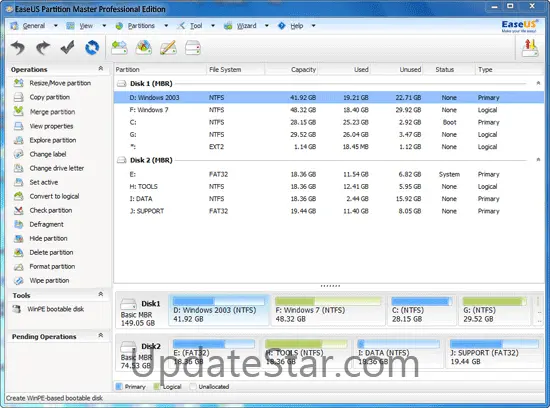
Task: Collapse the Pending Operations panel
Action: coord(101,336)
